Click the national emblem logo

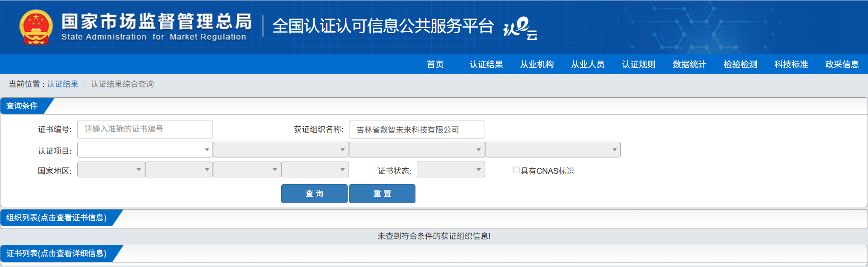[x=36, y=27]
